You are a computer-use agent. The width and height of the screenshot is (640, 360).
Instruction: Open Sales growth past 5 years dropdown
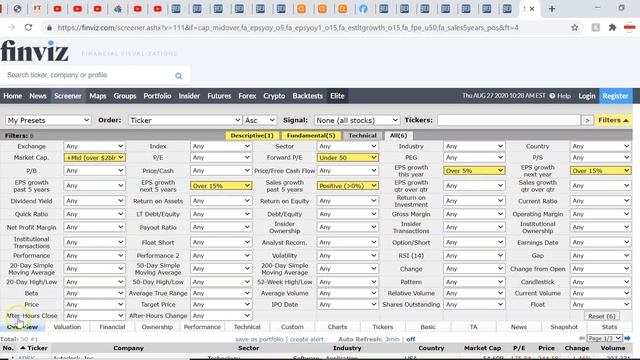[x=347, y=186]
